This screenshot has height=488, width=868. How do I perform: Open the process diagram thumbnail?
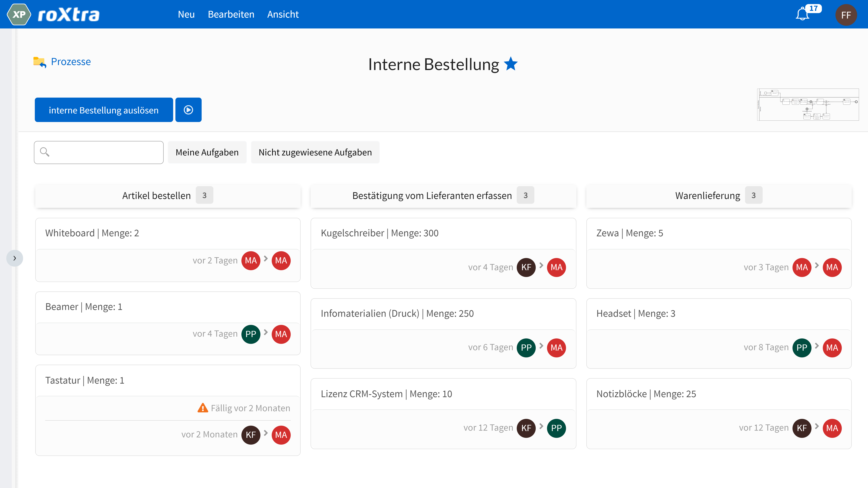(x=808, y=104)
